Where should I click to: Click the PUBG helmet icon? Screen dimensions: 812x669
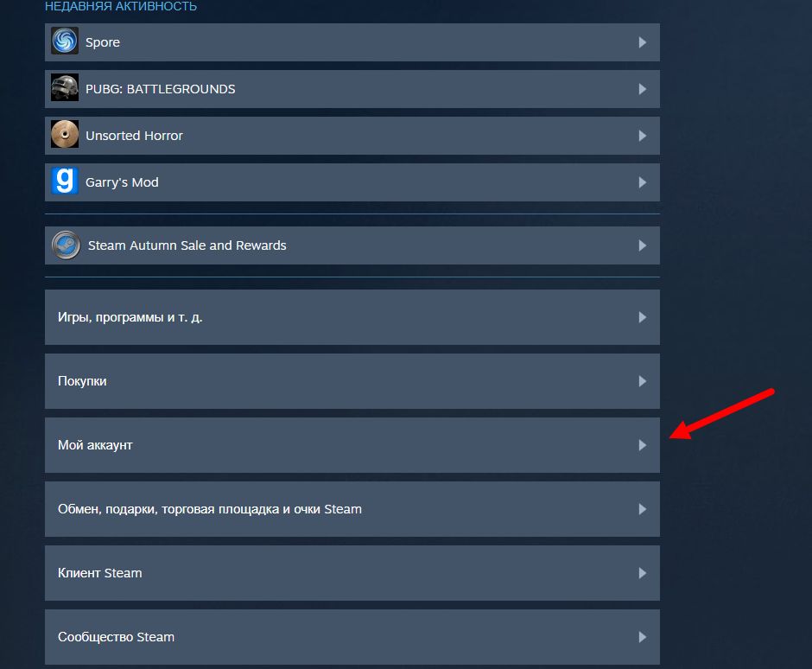point(65,87)
